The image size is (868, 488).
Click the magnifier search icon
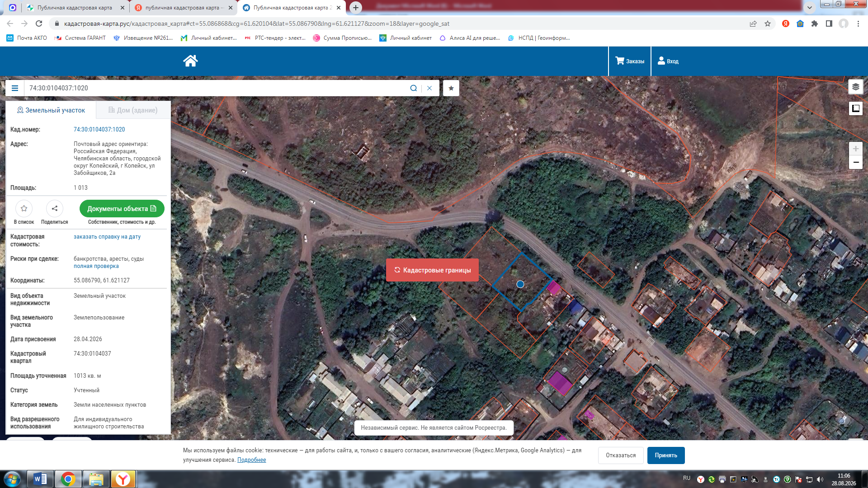pyautogui.click(x=413, y=88)
